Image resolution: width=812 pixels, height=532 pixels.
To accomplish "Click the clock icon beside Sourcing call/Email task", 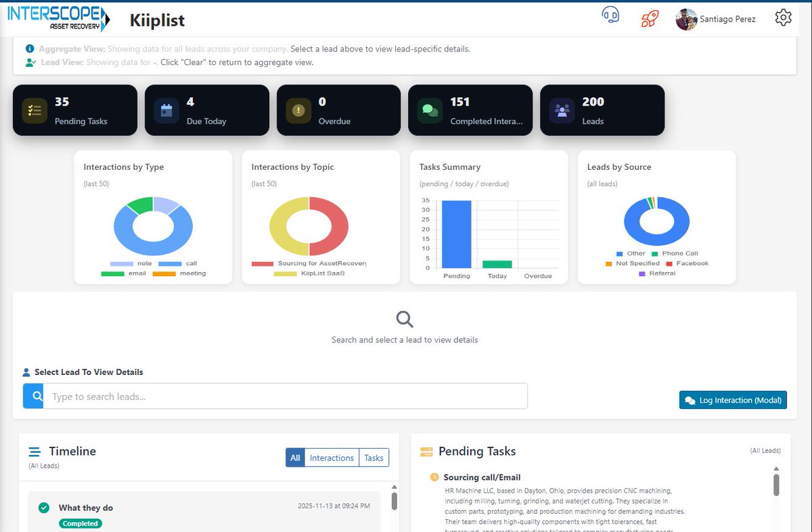I will pyautogui.click(x=434, y=476).
